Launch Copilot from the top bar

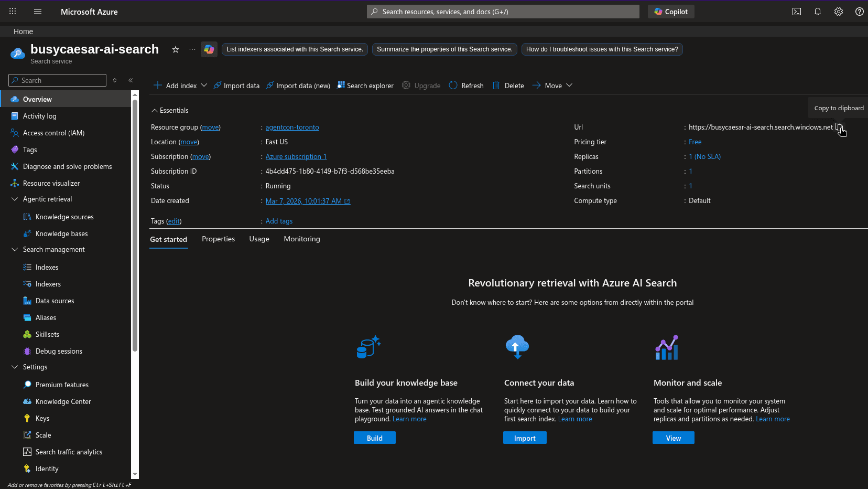671,12
